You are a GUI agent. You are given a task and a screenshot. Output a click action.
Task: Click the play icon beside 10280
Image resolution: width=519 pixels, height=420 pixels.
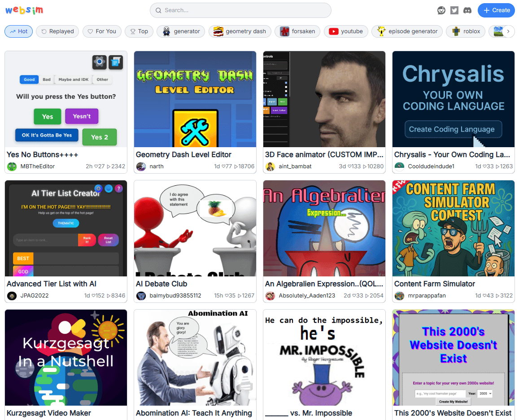[x=365, y=166]
